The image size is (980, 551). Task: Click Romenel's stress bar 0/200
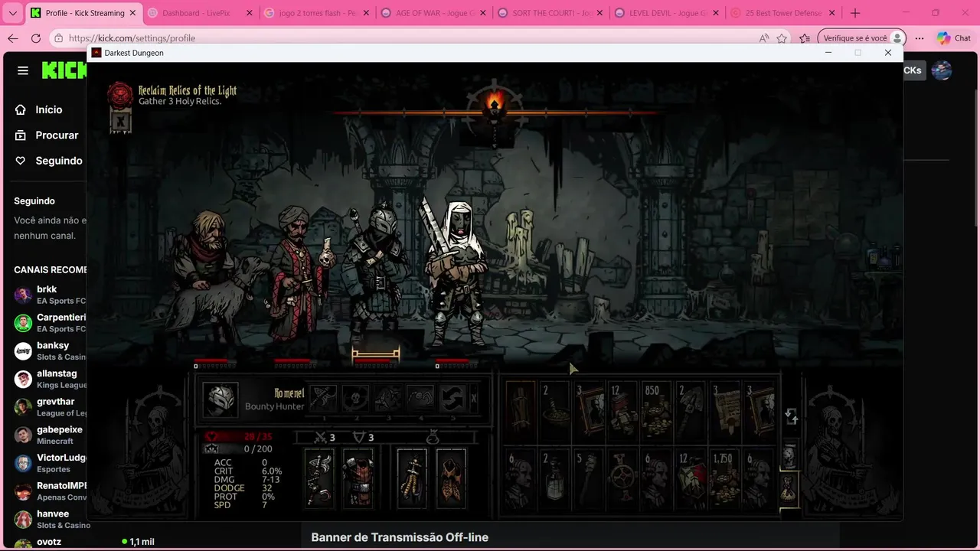tap(238, 448)
